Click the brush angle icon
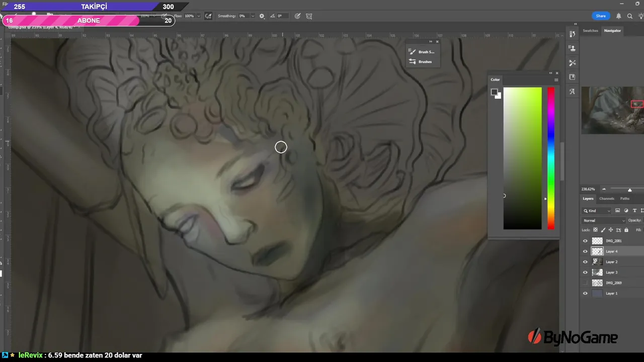The height and width of the screenshot is (362, 644). (273, 16)
